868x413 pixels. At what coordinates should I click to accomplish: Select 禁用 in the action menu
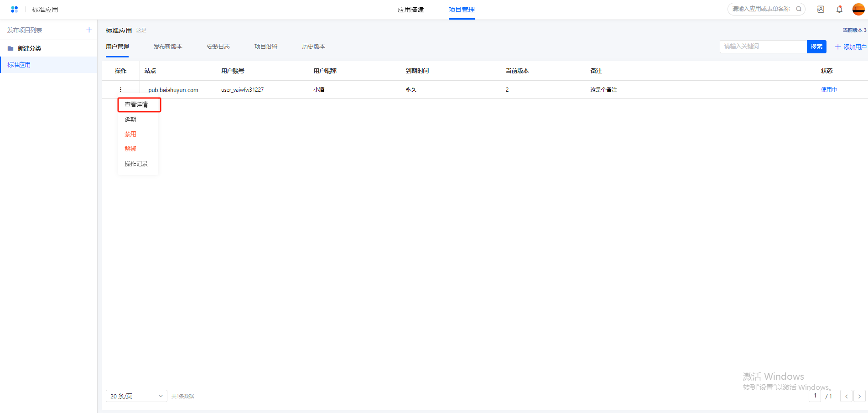130,134
